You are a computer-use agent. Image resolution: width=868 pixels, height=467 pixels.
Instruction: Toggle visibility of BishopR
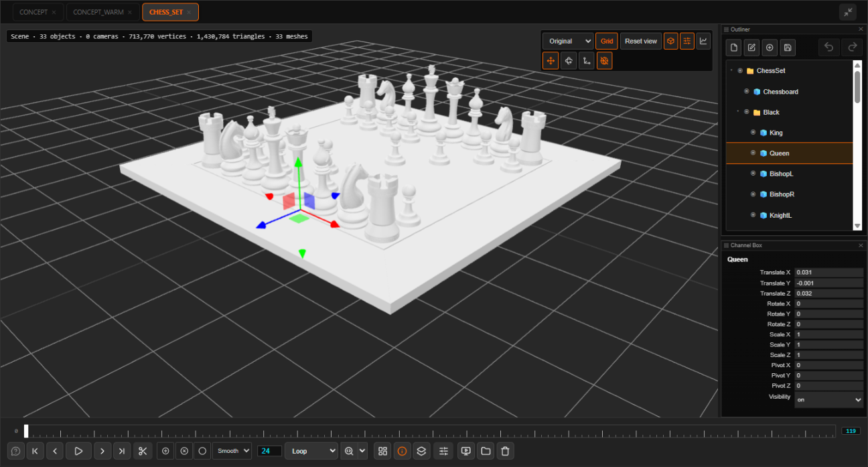tap(753, 194)
